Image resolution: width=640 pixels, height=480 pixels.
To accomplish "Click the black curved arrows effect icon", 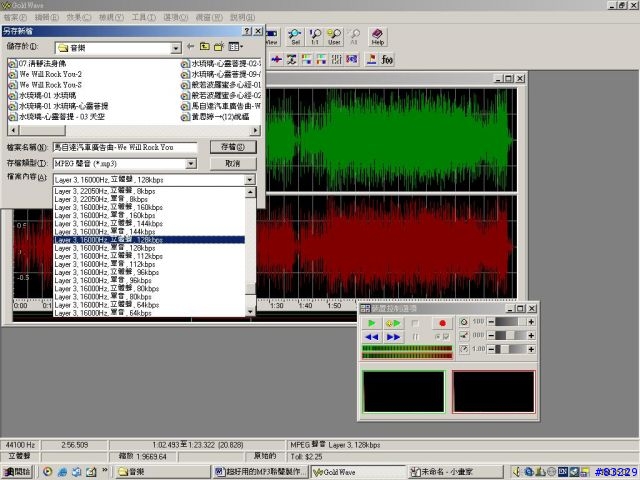I will (291, 60).
